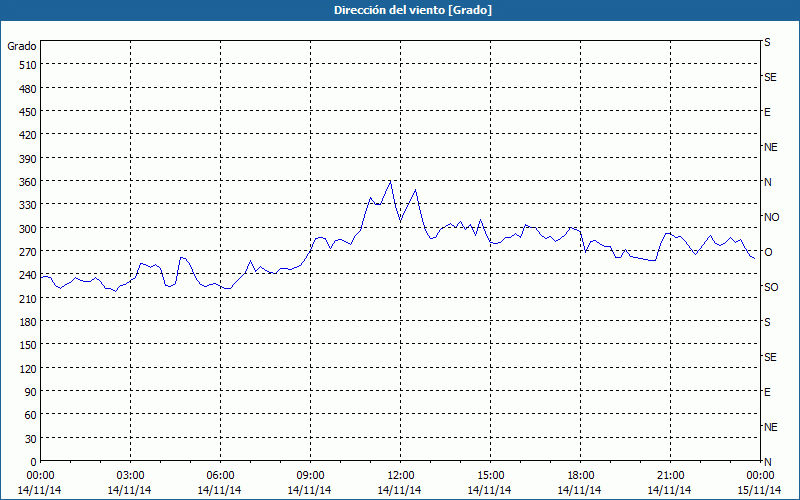This screenshot has height=500, width=800.
Task: Click the 90 label on the left axis
Action: pos(31,392)
